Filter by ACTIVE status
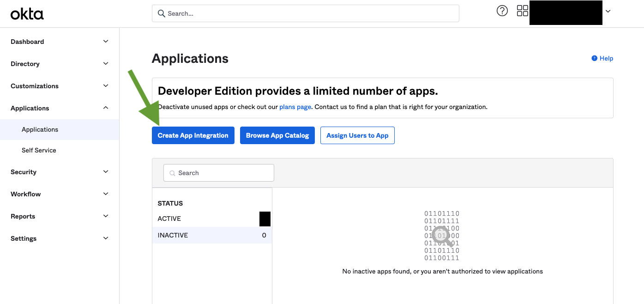Screen dimensions: 644x304 tap(212, 219)
